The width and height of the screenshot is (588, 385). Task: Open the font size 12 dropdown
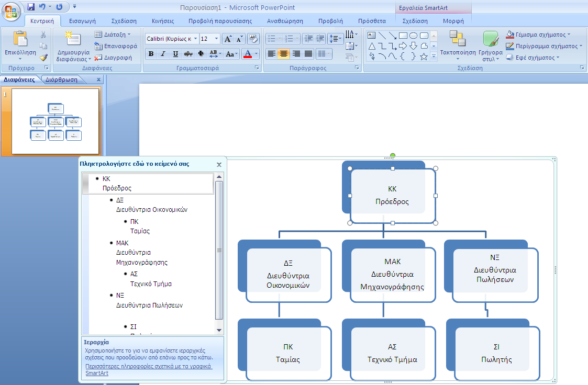216,39
